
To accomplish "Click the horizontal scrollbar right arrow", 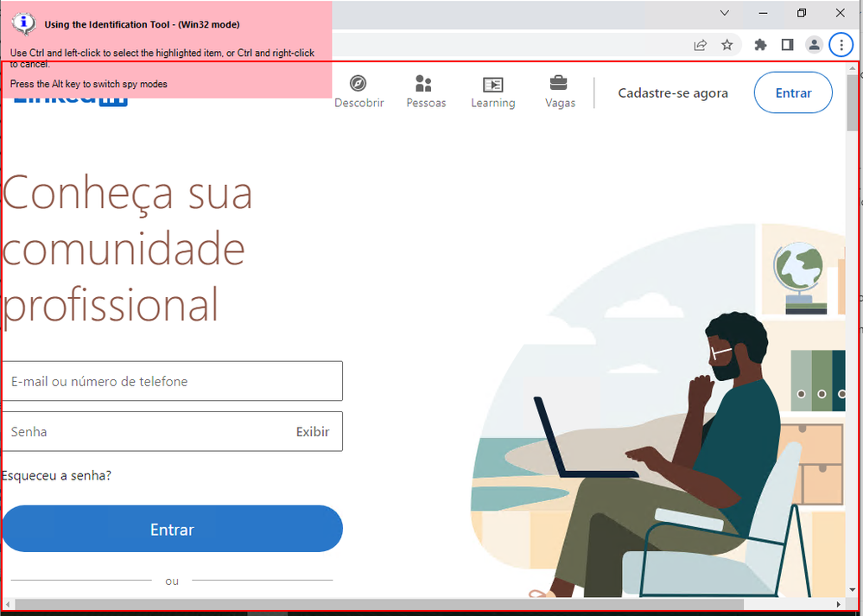I will coord(838,604).
